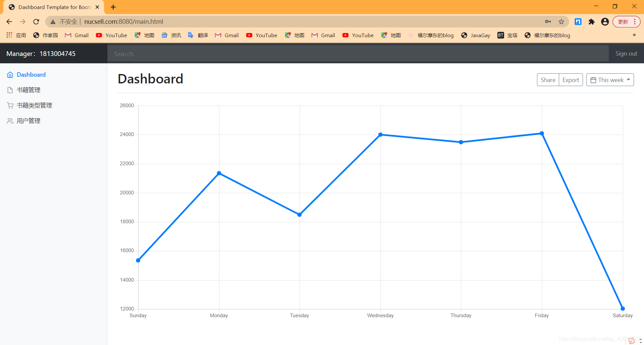The height and width of the screenshot is (345, 644).
Task: Click the Wednesday data point on chart
Action: (x=380, y=135)
